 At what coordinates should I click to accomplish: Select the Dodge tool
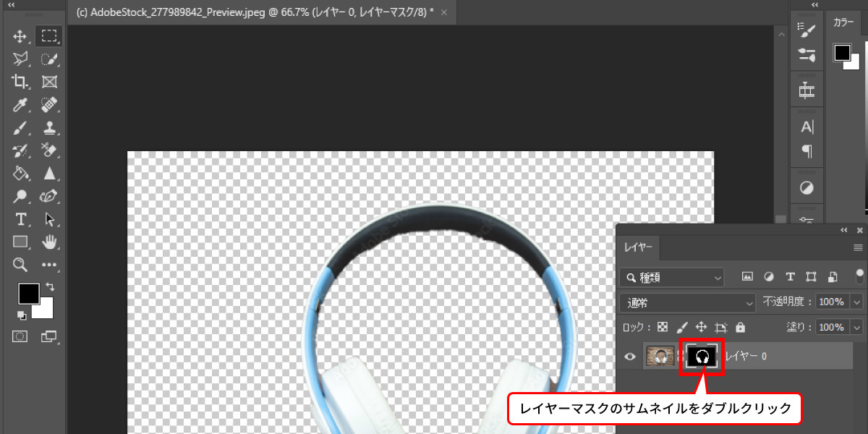pyautogui.click(x=20, y=196)
